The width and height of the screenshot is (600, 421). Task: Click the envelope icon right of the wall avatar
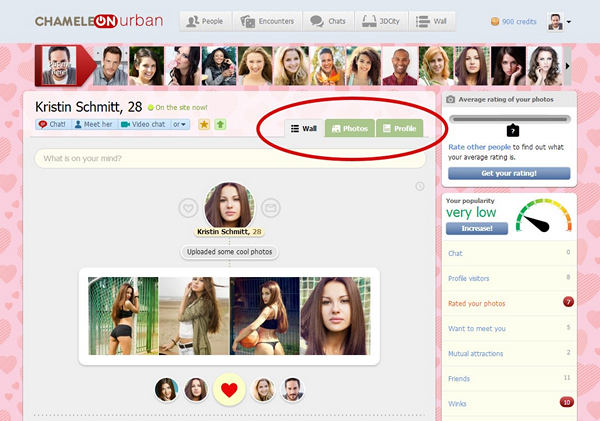click(x=271, y=208)
